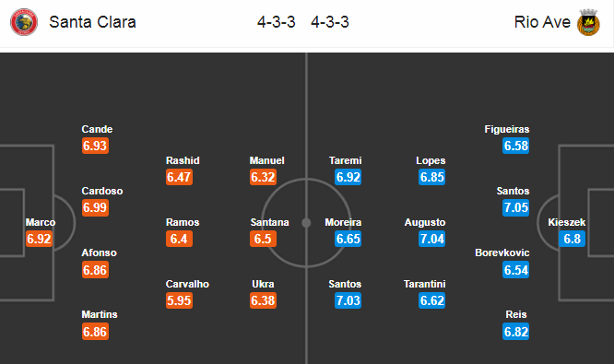Select Augusto's 7.04 rating badge

tap(431, 239)
